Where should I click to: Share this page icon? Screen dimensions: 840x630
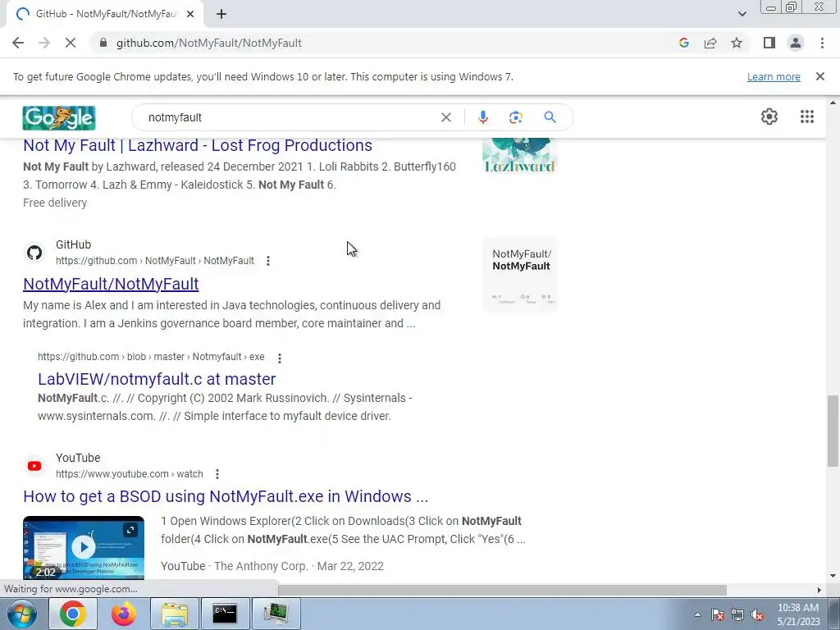click(710, 43)
